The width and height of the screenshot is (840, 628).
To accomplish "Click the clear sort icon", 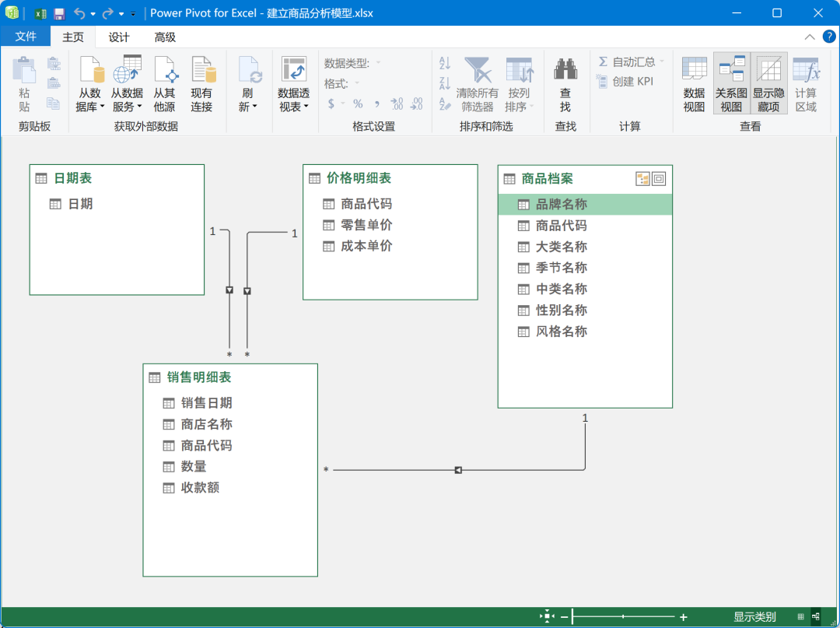I will point(445,103).
